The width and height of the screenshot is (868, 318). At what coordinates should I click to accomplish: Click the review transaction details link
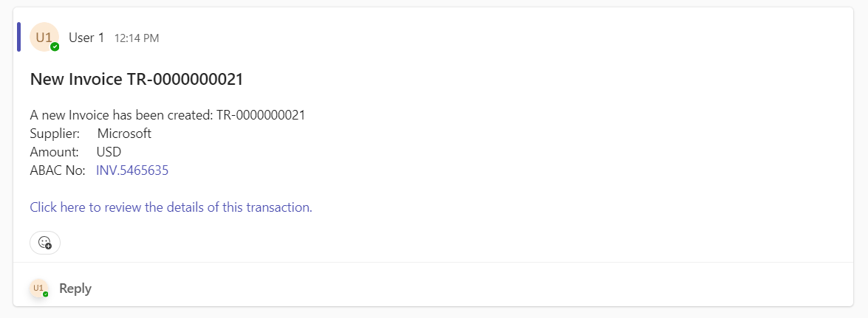(x=171, y=207)
